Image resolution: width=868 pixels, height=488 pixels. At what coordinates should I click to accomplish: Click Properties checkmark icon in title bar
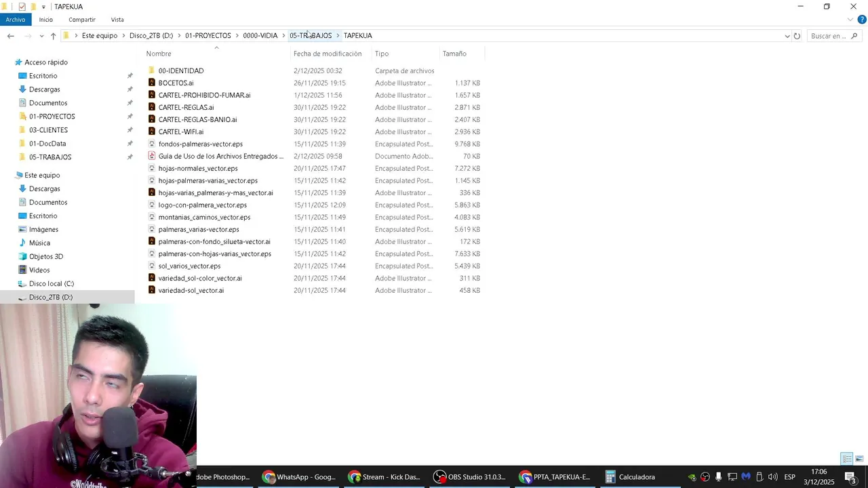pos(22,7)
